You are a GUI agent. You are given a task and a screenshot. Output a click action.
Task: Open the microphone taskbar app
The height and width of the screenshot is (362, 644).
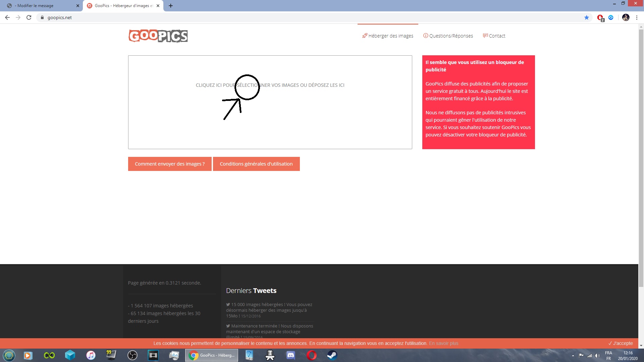click(270, 355)
